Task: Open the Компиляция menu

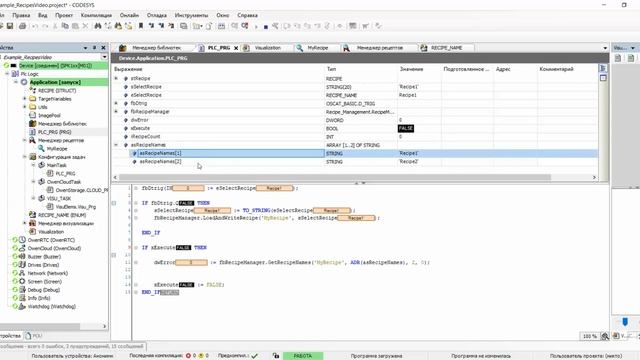Action: (x=96, y=15)
